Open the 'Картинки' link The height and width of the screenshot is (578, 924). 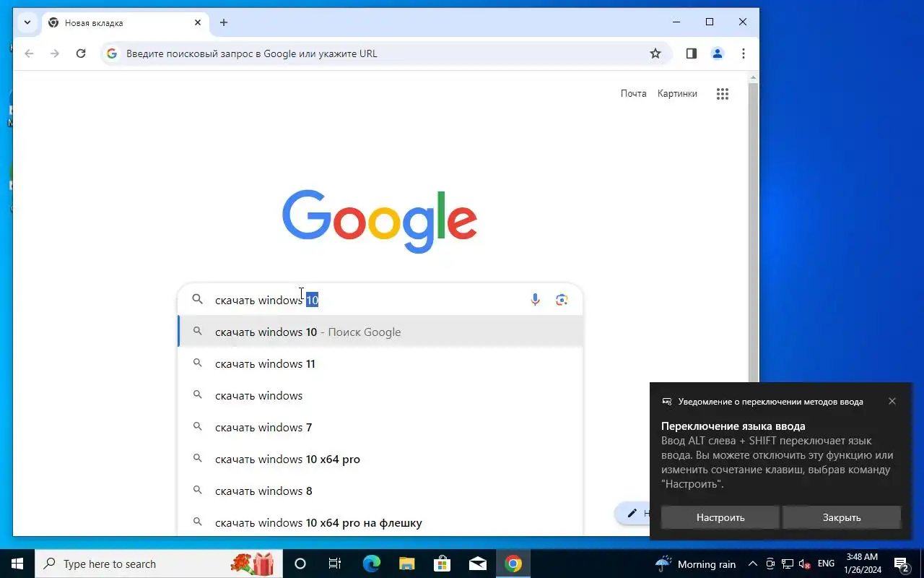point(677,93)
